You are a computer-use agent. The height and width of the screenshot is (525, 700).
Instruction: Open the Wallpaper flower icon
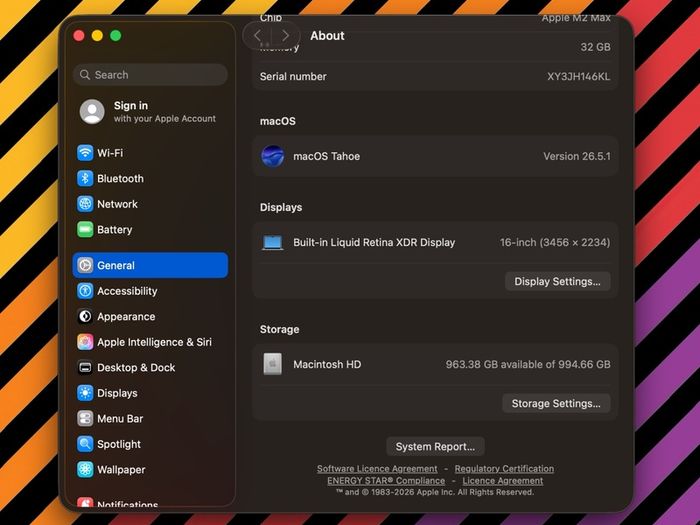point(85,470)
